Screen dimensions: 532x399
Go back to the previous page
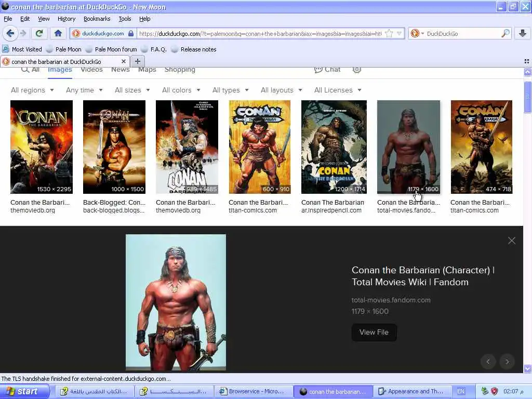10,33
